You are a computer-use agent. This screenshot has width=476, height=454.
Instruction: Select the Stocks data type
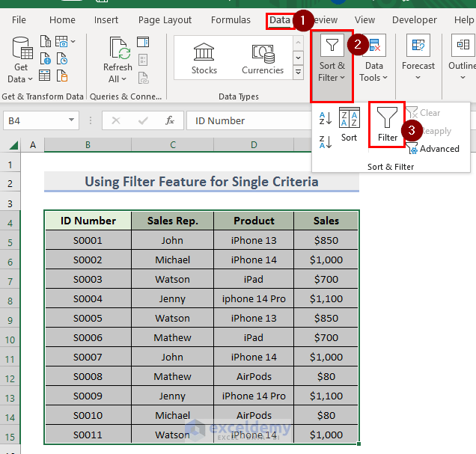pos(204,58)
